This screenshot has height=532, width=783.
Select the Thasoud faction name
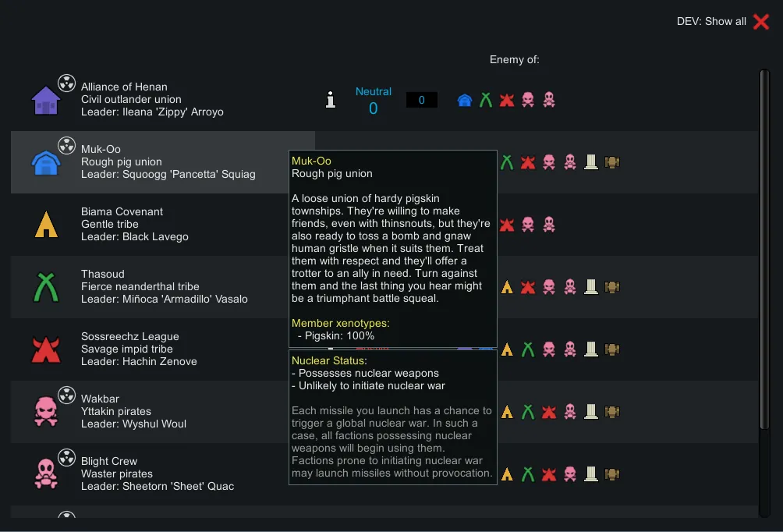(102, 274)
